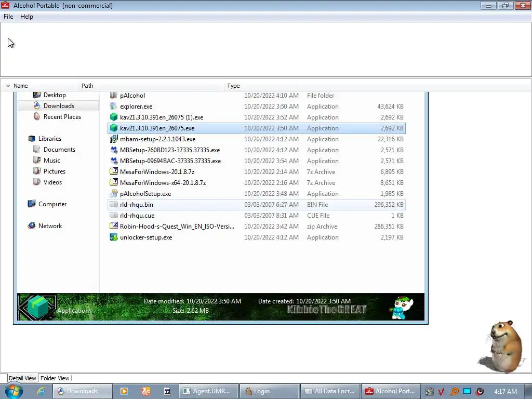532x399 pixels.
Task: Click icon of MBSetup-760BD123 installer
Action: [x=114, y=150]
